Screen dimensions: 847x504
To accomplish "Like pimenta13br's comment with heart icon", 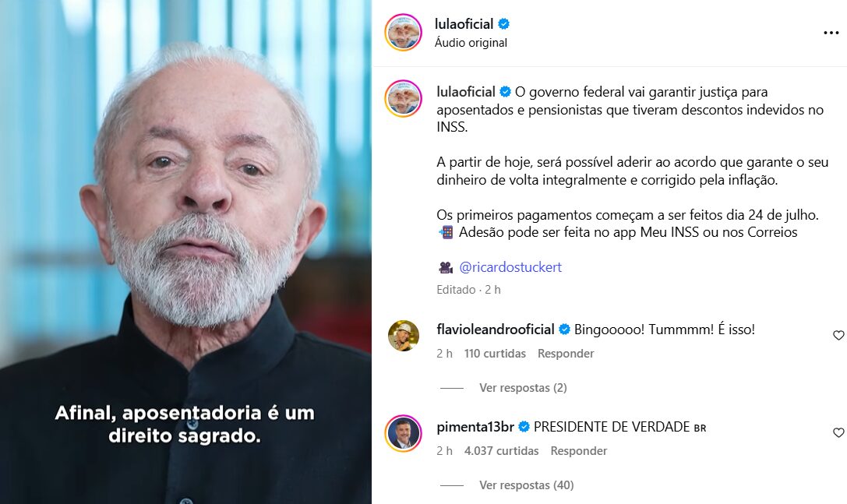I will coord(838,432).
